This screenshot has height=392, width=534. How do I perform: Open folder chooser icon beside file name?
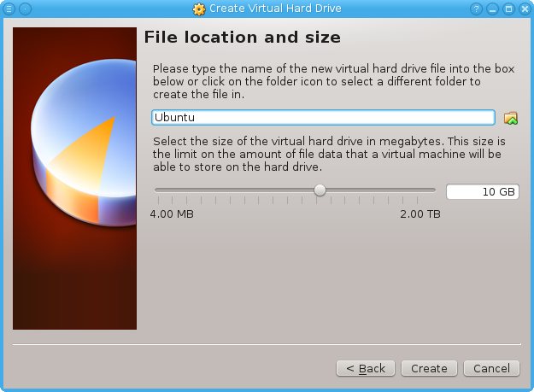(510, 118)
